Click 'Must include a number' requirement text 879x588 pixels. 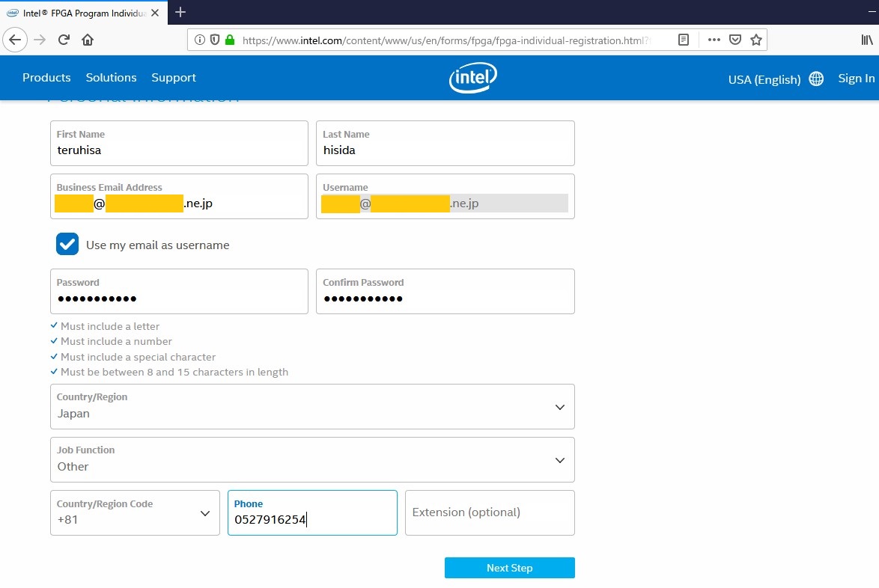click(116, 341)
